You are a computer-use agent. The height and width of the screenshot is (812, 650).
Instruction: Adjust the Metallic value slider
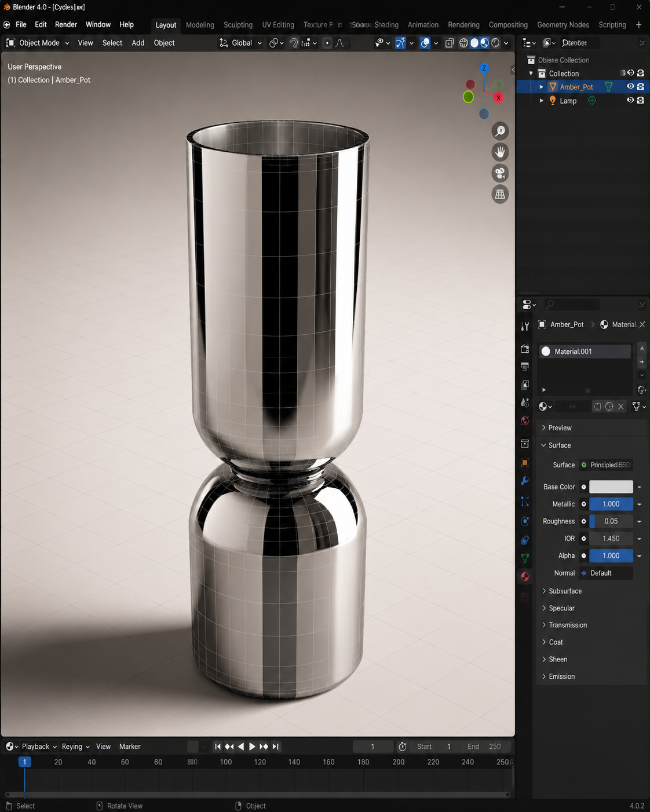coord(611,504)
